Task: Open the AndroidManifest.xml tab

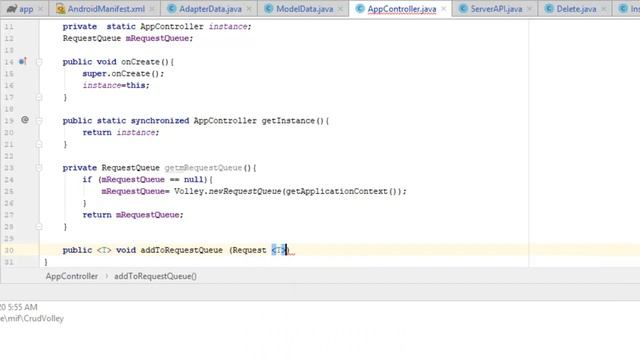Action: click(x=106, y=9)
